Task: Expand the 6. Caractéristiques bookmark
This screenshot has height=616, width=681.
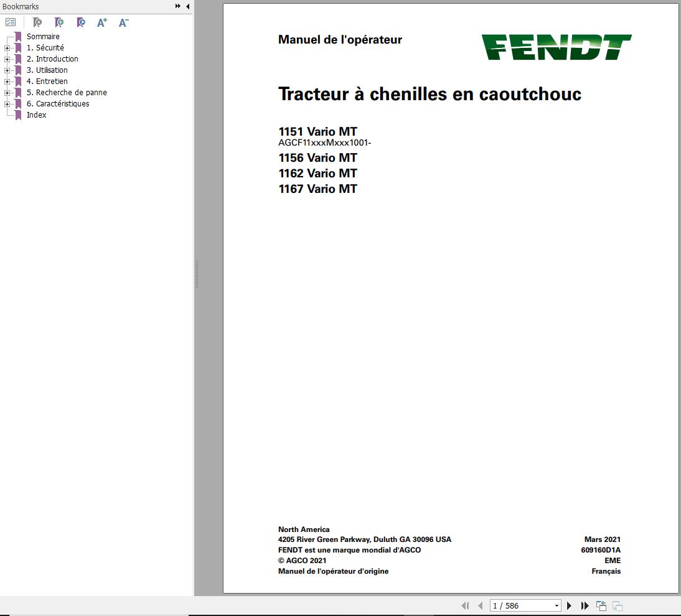Action: click(x=7, y=104)
